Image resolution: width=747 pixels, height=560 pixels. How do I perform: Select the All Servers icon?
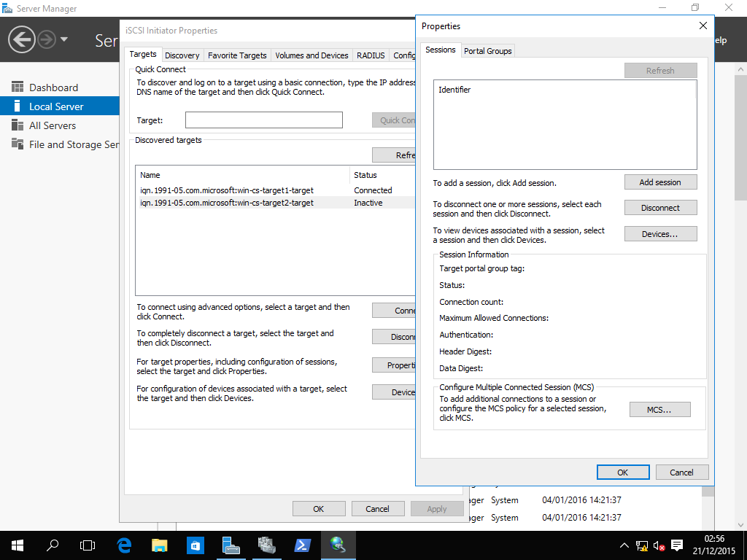pos(18,125)
